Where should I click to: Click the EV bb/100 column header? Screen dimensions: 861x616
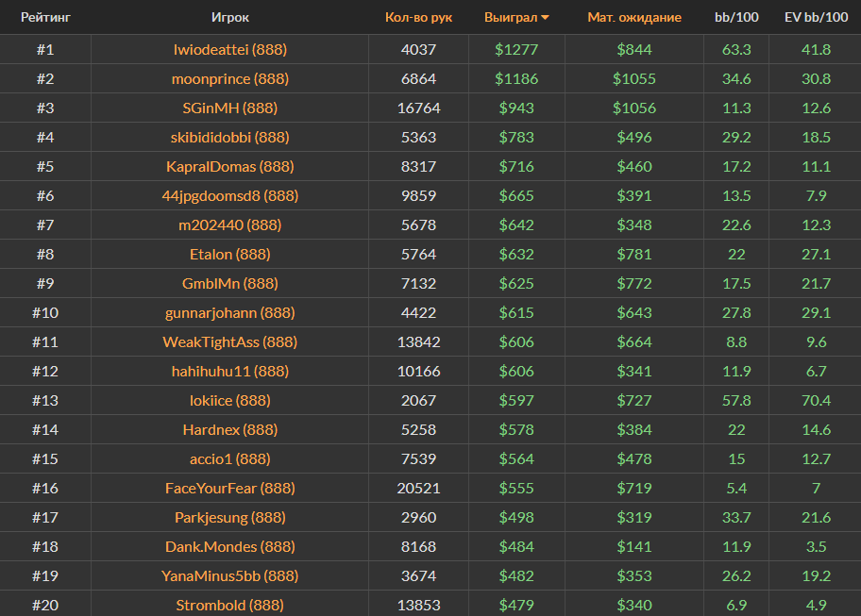[815, 18]
